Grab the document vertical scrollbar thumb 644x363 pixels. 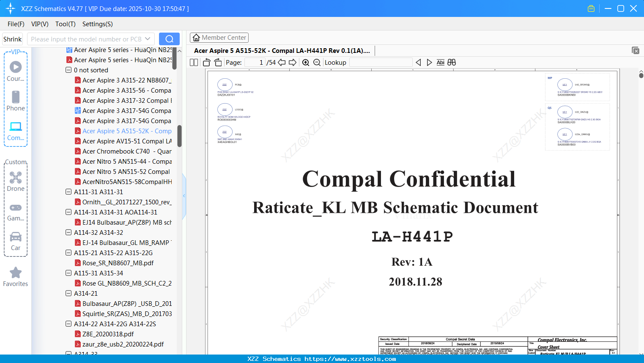click(641, 75)
